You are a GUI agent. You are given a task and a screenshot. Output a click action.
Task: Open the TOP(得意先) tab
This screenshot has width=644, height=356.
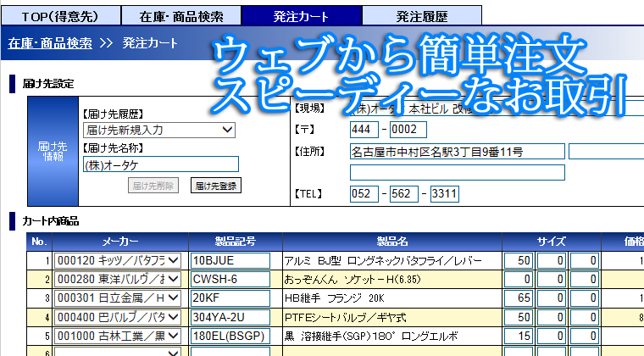[x=60, y=15]
